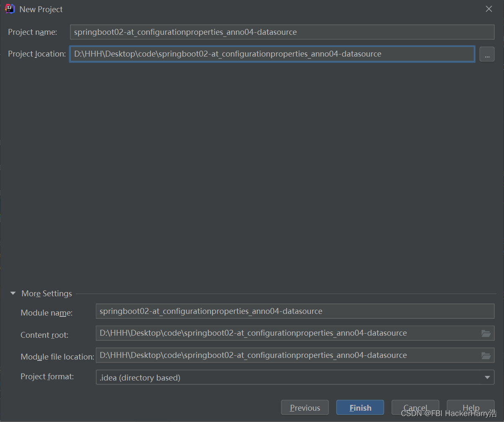The width and height of the screenshot is (504, 422).
Task: Click the "Project format:" label
Action: coord(47,376)
